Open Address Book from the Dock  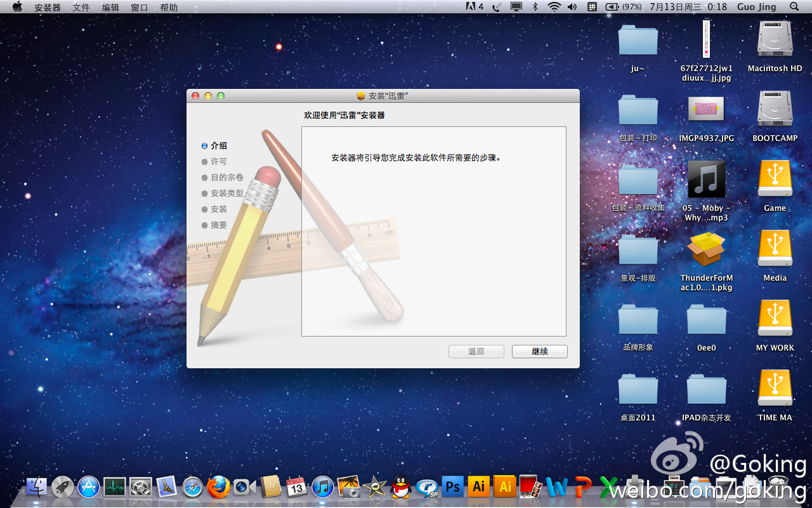tap(271, 487)
